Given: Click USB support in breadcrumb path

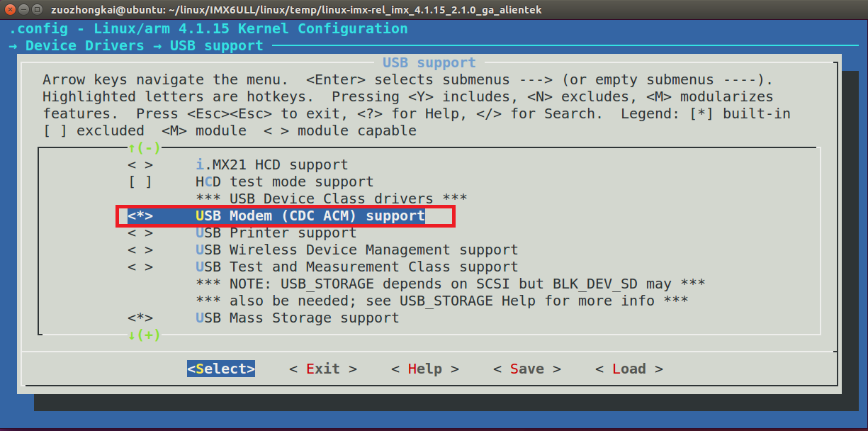Looking at the screenshot, I should coord(216,46).
